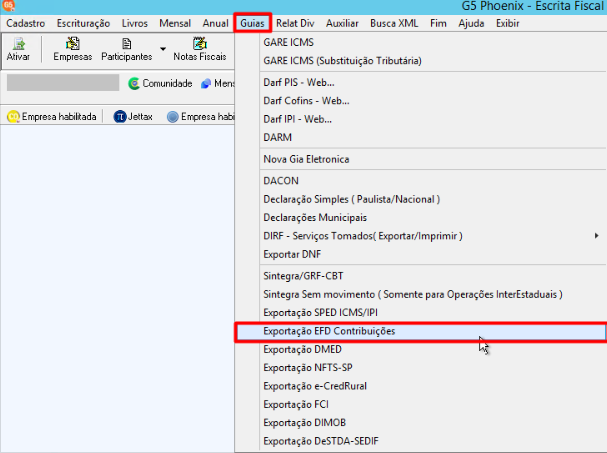Expand DIRF - Serviços Tomados submenu arrow
Image resolution: width=607 pixels, height=453 pixels.
(597, 235)
